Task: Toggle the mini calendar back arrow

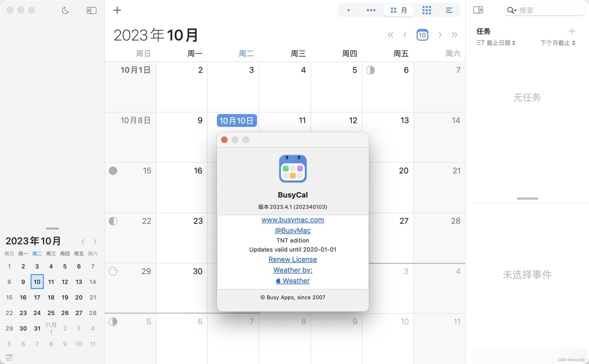Action: coord(83,241)
